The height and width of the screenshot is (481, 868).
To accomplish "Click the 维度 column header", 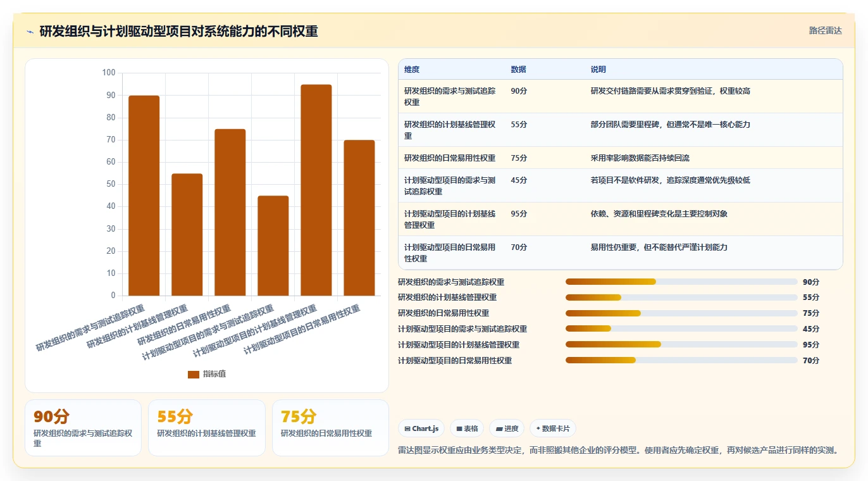I will tap(412, 70).
